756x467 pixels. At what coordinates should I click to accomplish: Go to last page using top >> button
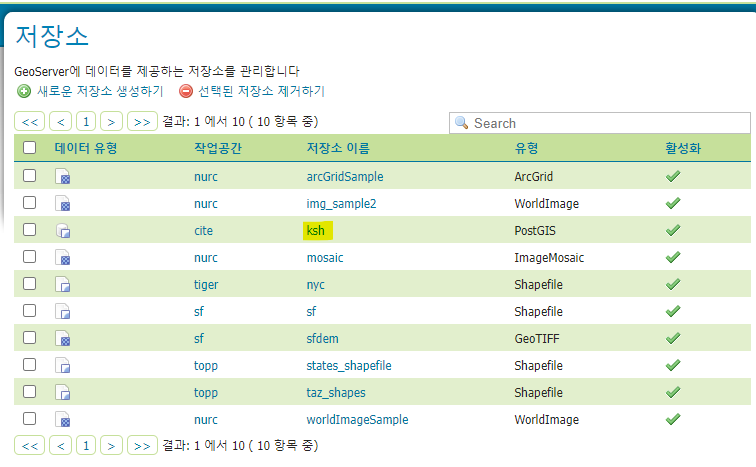[x=142, y=121]
